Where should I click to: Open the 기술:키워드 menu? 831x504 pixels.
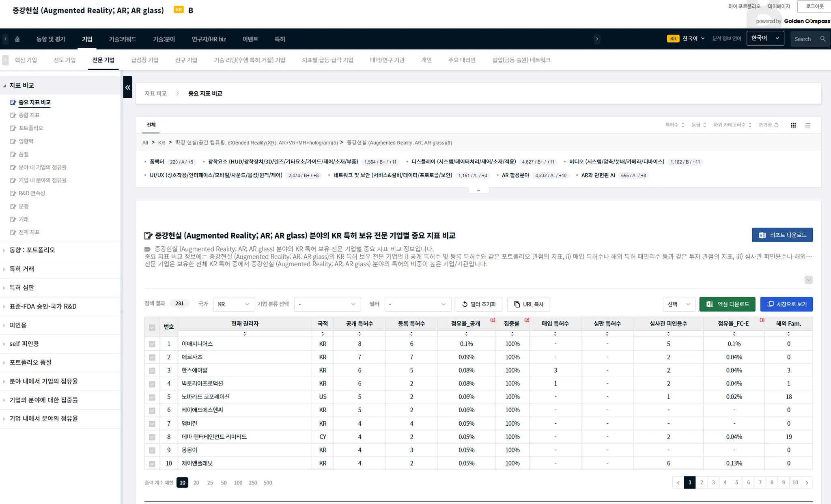click(x=123, y=39)
